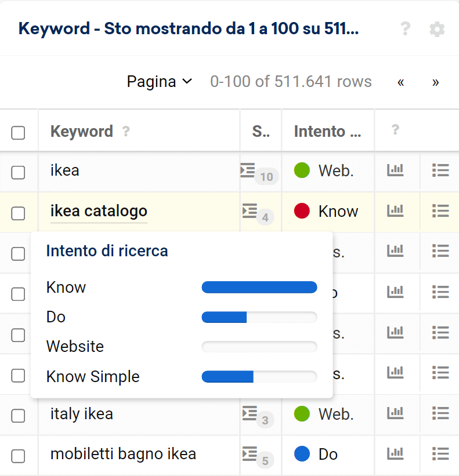Screen dimensions: 459x476
Task: Click the italy ikea keyword text
Action: (x=82, y=414)
